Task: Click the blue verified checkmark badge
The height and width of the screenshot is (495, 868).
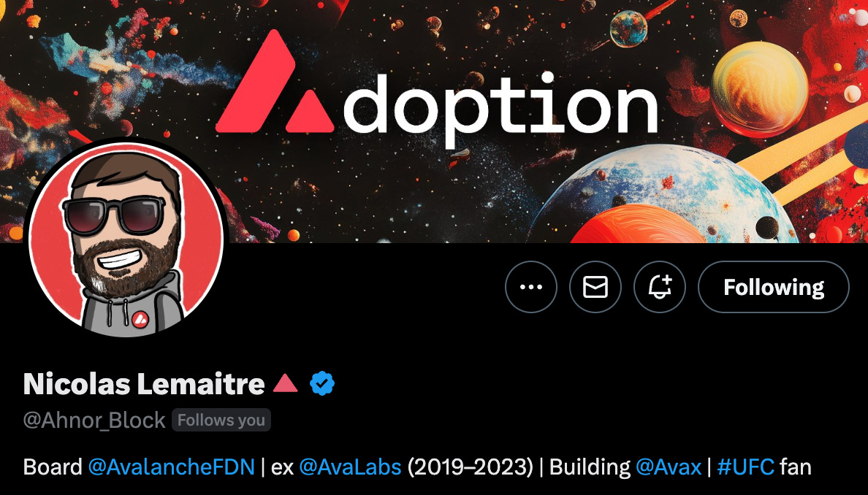Action: pos(322,383)
